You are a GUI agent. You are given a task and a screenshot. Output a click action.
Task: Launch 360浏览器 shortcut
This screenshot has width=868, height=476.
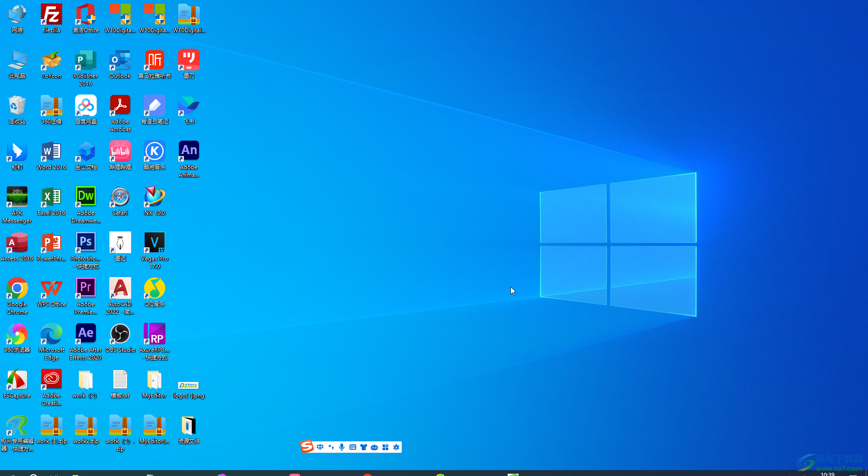tap(17, 338)
